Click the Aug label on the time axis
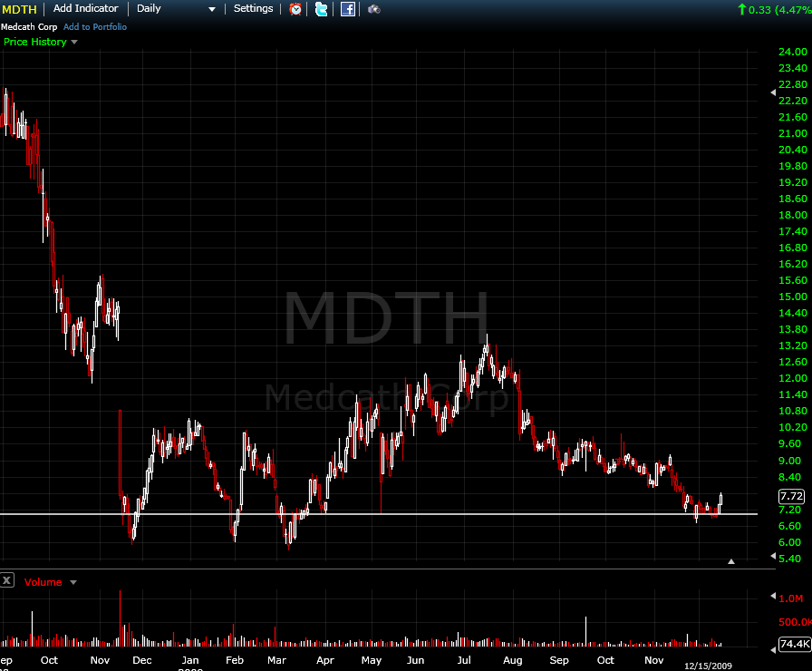 (513, 661)
